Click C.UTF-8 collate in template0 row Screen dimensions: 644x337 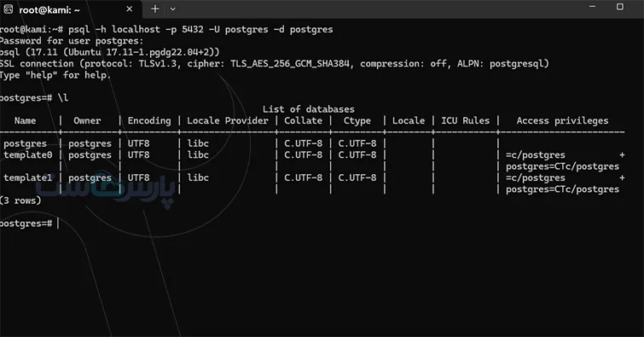click(x=303, y=155)
